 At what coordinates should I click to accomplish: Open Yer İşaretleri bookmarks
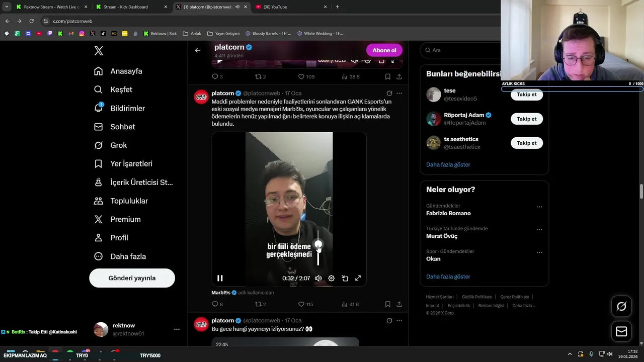click(x=123, y=163)
